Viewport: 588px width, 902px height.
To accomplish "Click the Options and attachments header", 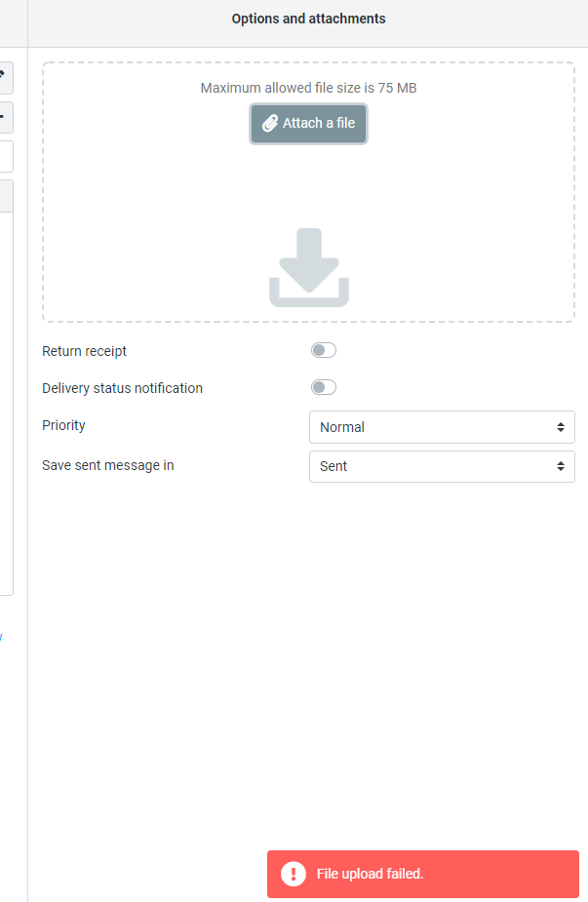I will coord(308,20).
